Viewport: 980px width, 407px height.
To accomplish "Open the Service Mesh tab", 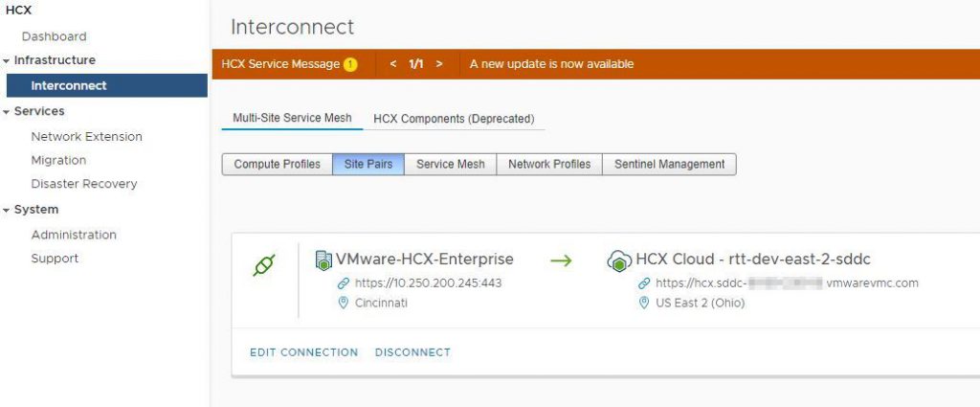I will (451, 165).
